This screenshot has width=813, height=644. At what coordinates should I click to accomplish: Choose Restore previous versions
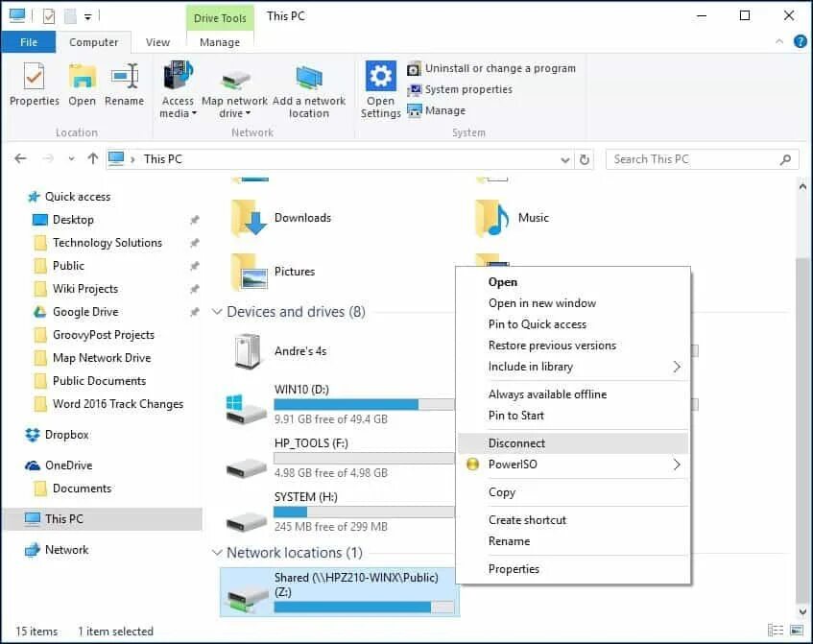coord(573,346)
